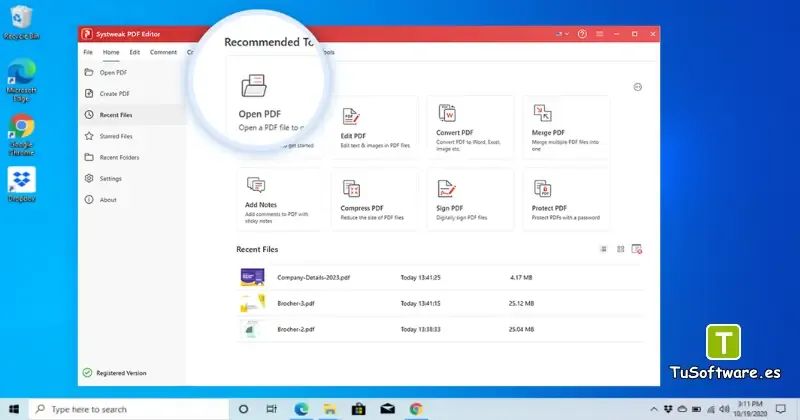Open Company-Details-2023.pdf thumbnail
This screenshot has height=420, width=800.
coord(253,277)
